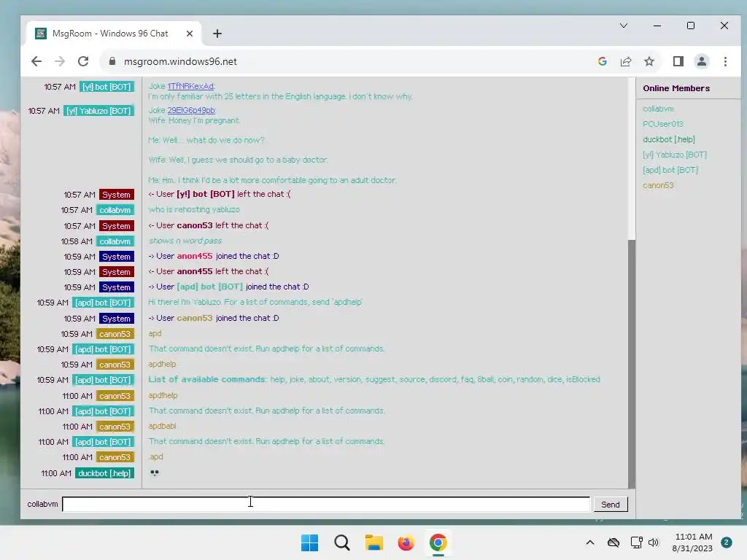Open the Windows Start menu
The width and height of the screenshot is (747, 560).
click(309, 542)
